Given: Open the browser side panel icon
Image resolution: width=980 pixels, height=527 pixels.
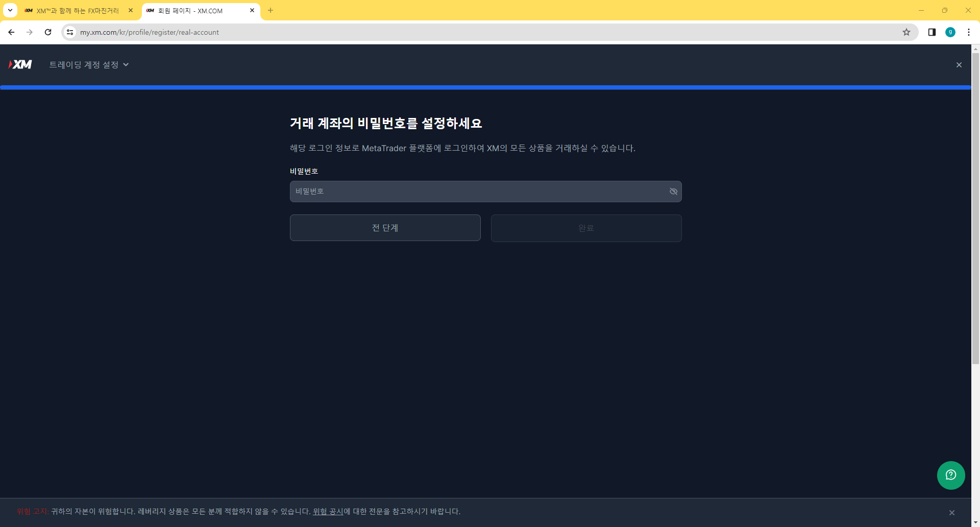Looking at the screenshot, I should pos(931,32).
